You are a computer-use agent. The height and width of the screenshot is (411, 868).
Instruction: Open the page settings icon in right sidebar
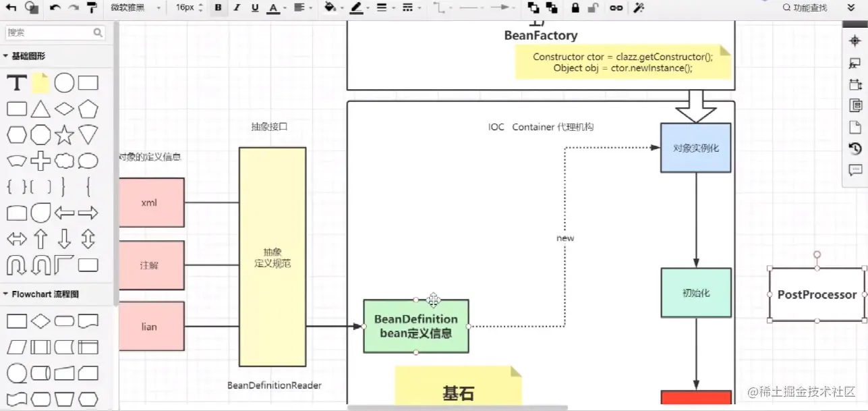point(855,127)
